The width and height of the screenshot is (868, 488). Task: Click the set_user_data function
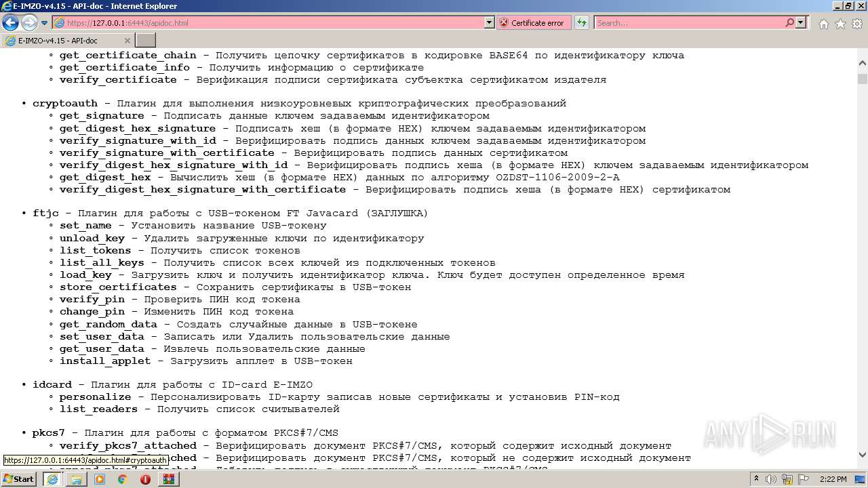pos(102,337)
